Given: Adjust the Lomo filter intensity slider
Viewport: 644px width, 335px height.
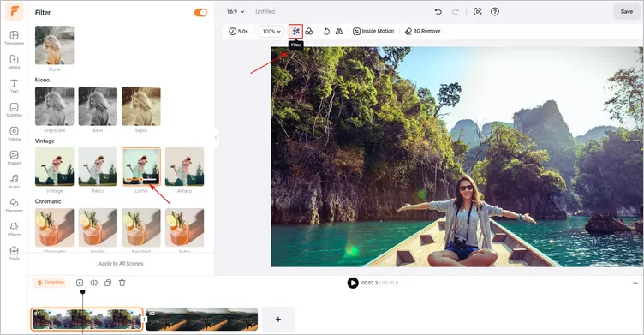Looking at the screenshot, I should (140, 180).
